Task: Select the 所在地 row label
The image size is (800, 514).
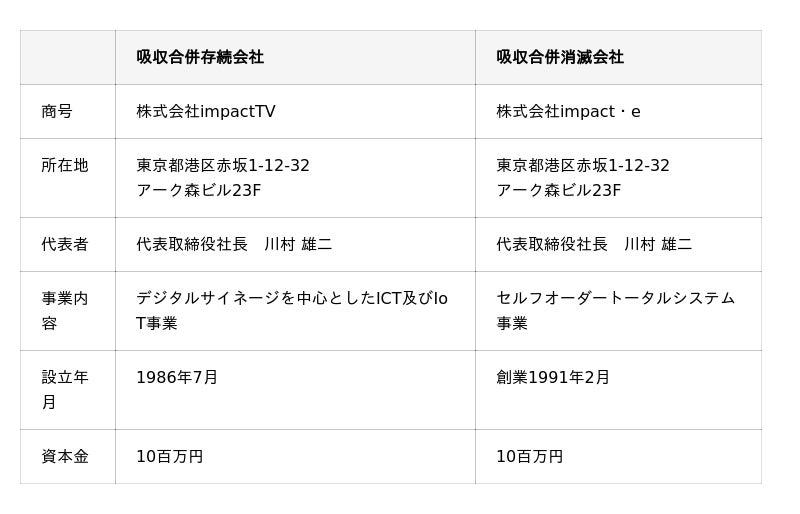Action: point(65,165)
